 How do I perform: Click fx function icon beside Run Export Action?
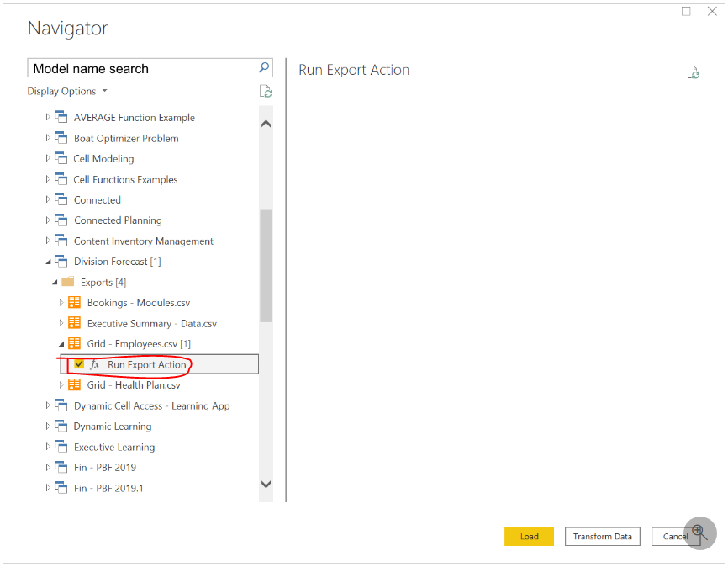[95, 364]
